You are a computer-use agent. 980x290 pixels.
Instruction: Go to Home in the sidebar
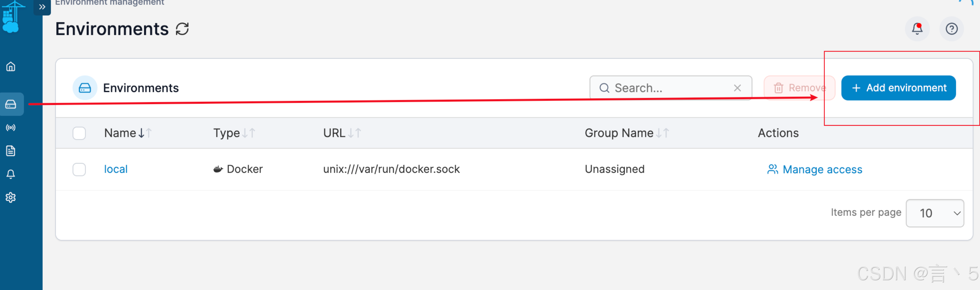click(11, 67)
